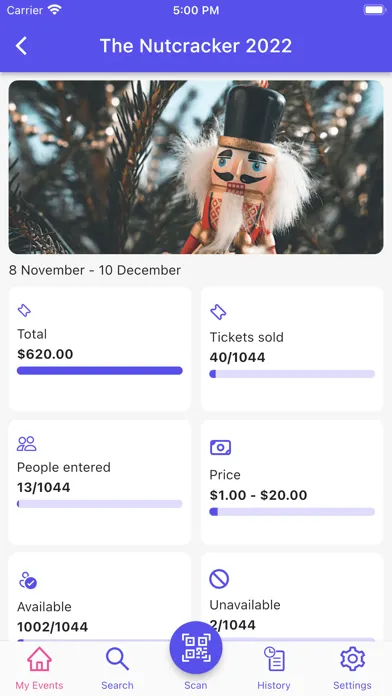Click the money icon above Price

coord(220,447)
